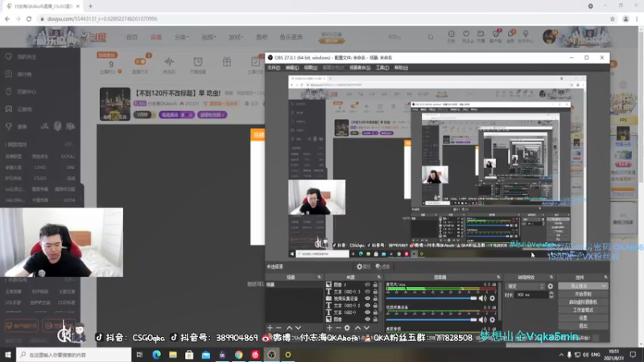Open the 渐变 transition type dropdown
The width and height of the screenshot is (644, 362).
coord(526,286)
